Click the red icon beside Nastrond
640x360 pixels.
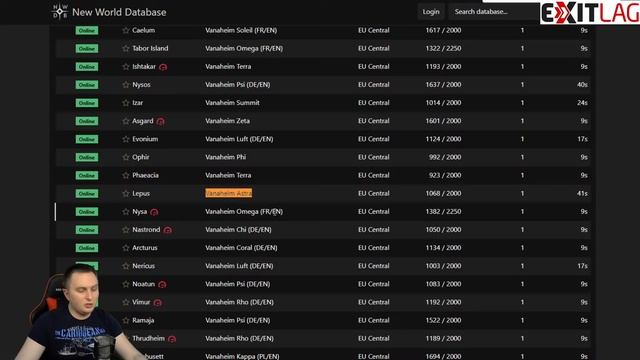(167, 230)
